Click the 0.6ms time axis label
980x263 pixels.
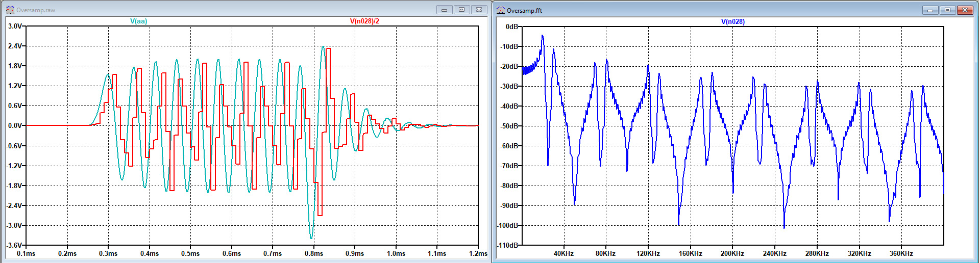point(232,253)
